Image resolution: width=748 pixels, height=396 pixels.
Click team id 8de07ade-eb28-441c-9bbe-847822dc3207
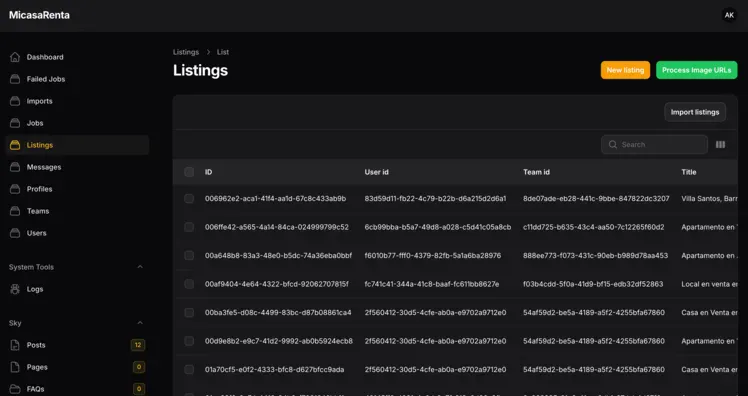(x=596, y=198)
